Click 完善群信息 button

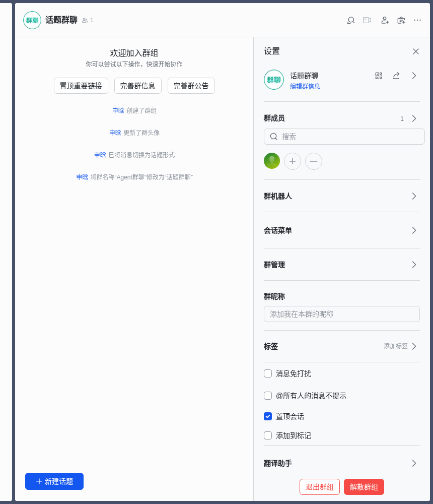tap(138, 86)
